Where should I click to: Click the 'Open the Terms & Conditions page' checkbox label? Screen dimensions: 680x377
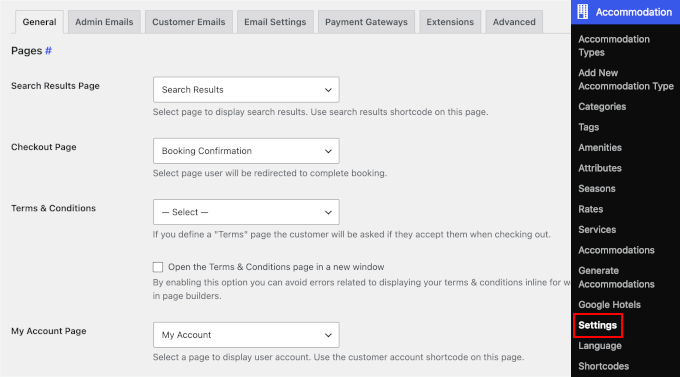point(276,267)
